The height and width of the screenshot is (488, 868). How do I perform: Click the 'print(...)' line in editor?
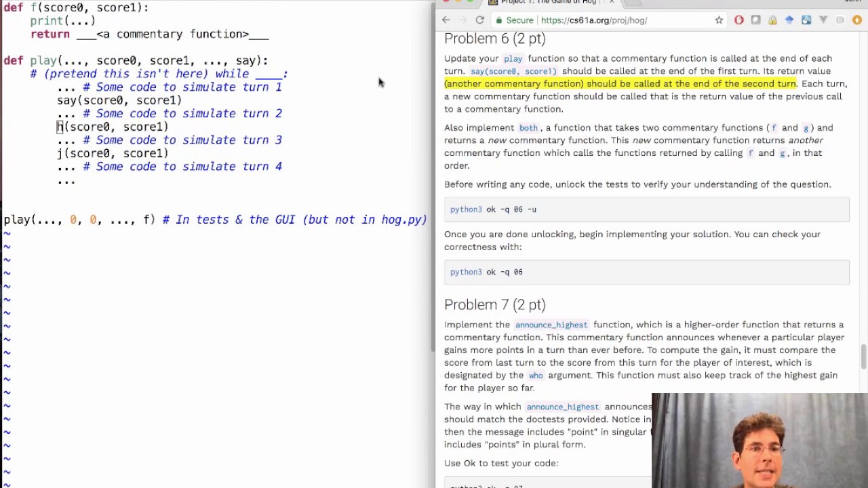tap(62, 21)
